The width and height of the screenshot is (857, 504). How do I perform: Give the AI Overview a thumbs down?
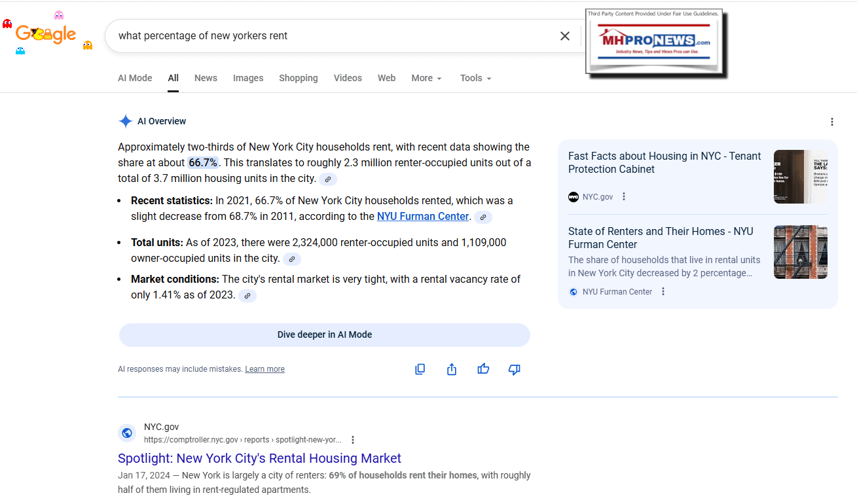[514, 370]
